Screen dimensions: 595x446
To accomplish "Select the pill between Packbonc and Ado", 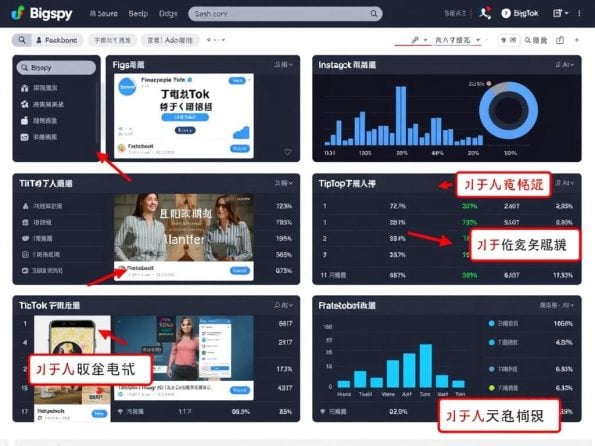I will point(112,40).
